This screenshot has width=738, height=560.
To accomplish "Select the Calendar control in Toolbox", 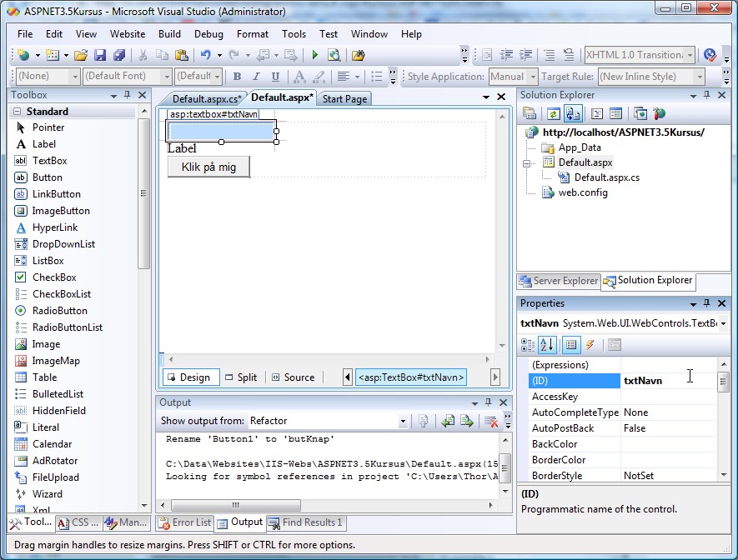I will 52,444.
